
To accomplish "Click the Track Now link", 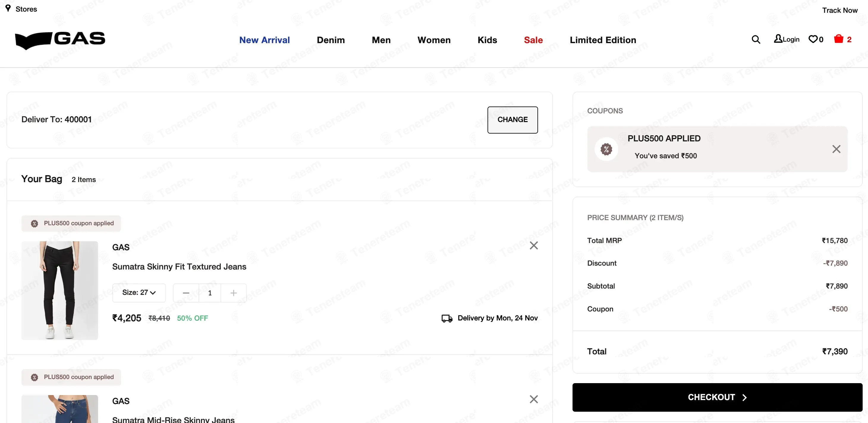I will (x=840, y=10).
